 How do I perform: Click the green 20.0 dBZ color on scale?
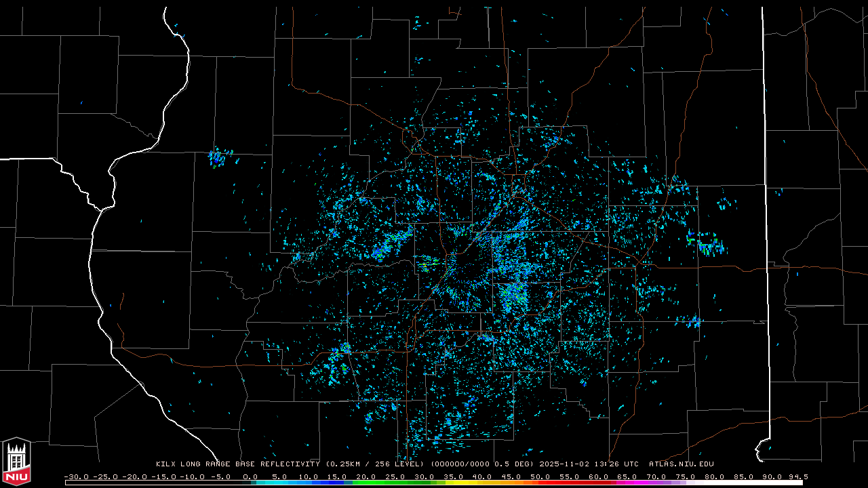coord(366,483)
